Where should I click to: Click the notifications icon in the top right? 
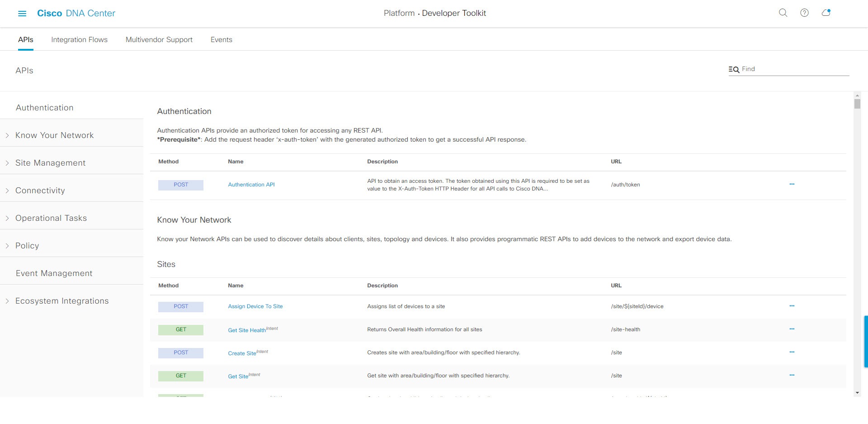coord(826,13)
